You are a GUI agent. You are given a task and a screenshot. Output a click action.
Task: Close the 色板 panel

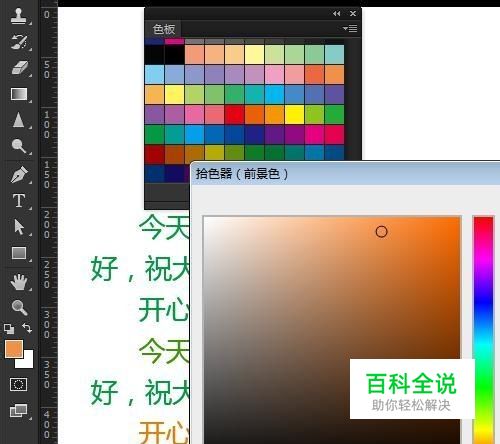click(x=353, y=13)
